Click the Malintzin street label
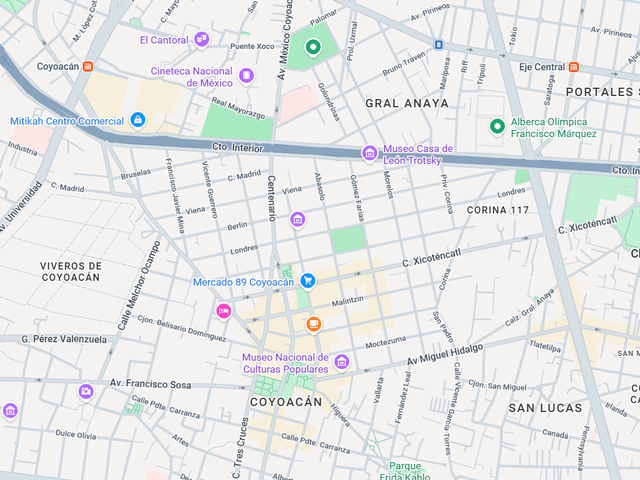Screen dimensions: 640x480 coord(347,301)
